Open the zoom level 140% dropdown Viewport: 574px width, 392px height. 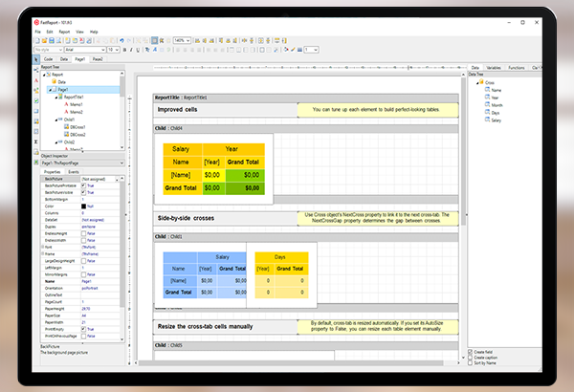pos(186,40)
